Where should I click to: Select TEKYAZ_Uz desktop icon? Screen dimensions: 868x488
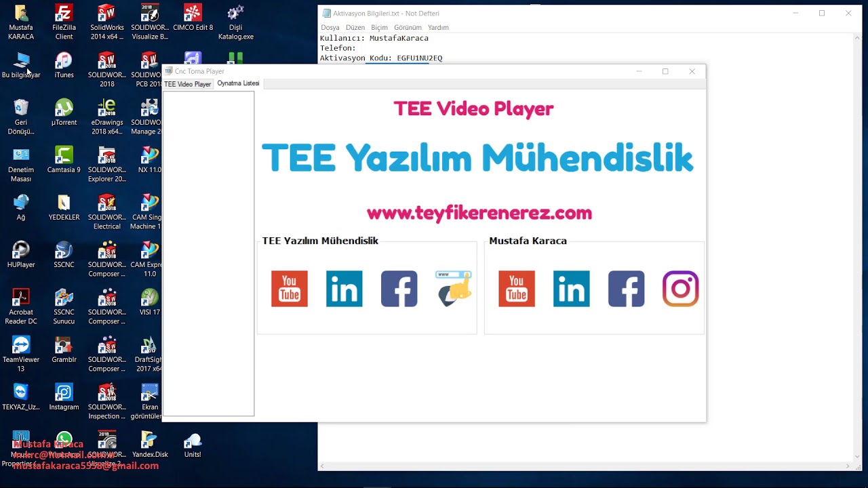coord(21,398)
